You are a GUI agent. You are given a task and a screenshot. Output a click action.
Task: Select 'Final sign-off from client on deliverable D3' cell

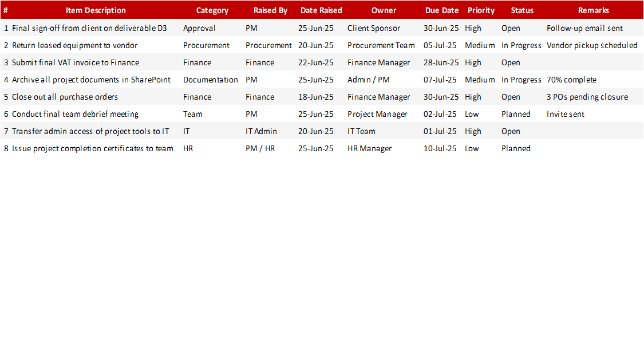pyautogui.click(x=89, y=29)
